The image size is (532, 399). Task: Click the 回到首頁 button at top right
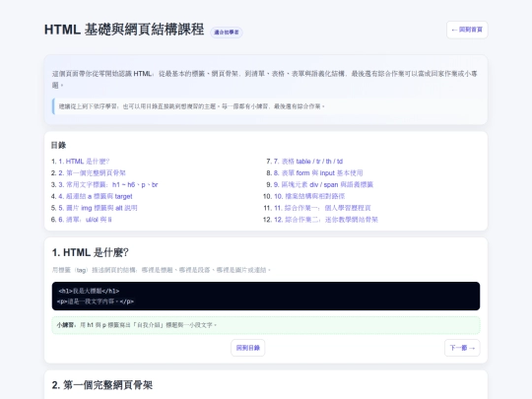point(467,30)
